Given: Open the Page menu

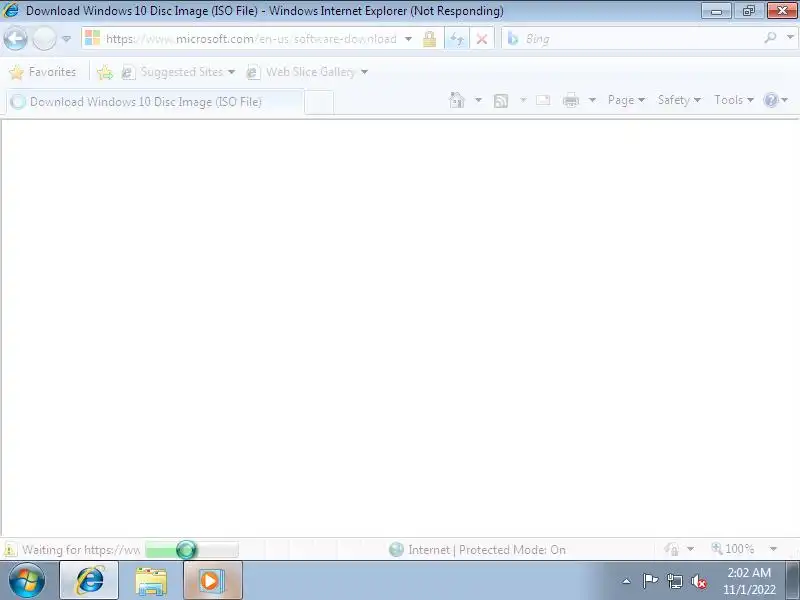Looking at the screenshot, I should click(626, 100).
